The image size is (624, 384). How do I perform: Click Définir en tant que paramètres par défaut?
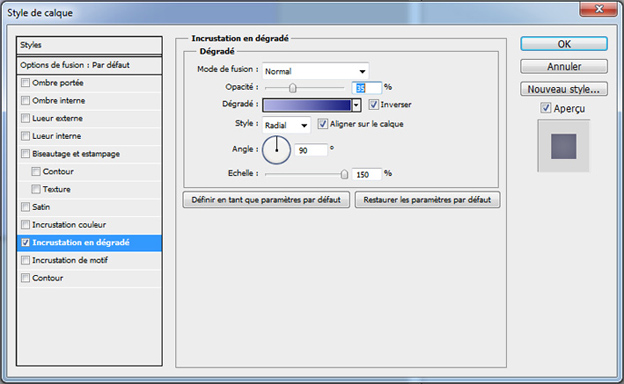point(266,200)
